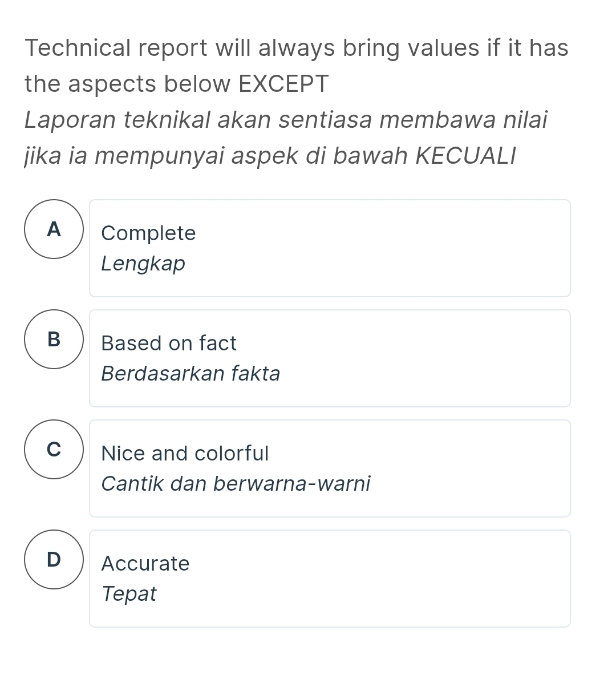This screenshot has height=687, width=616.
Task: Click the word KECUALI in the question
Action: tap(466, 156)
